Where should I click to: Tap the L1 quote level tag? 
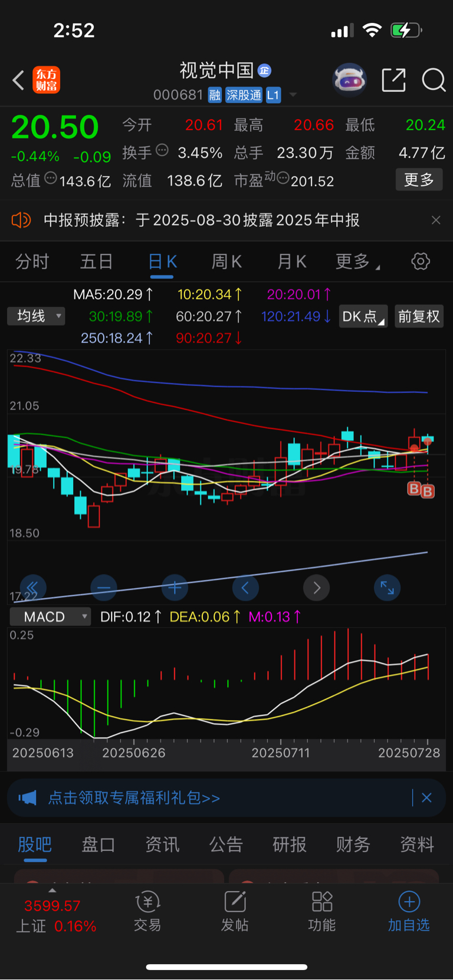click(x=273, y=95)
